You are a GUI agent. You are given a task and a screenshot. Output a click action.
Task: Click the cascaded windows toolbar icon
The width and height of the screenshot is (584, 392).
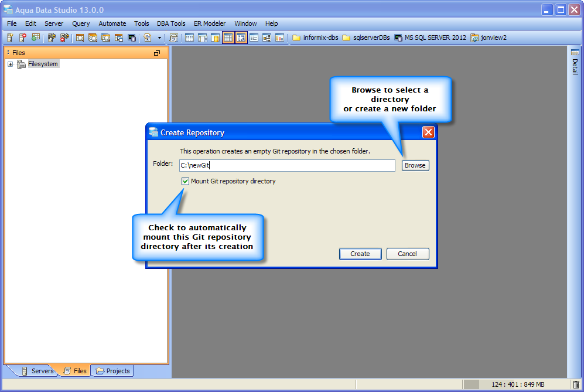119,38
